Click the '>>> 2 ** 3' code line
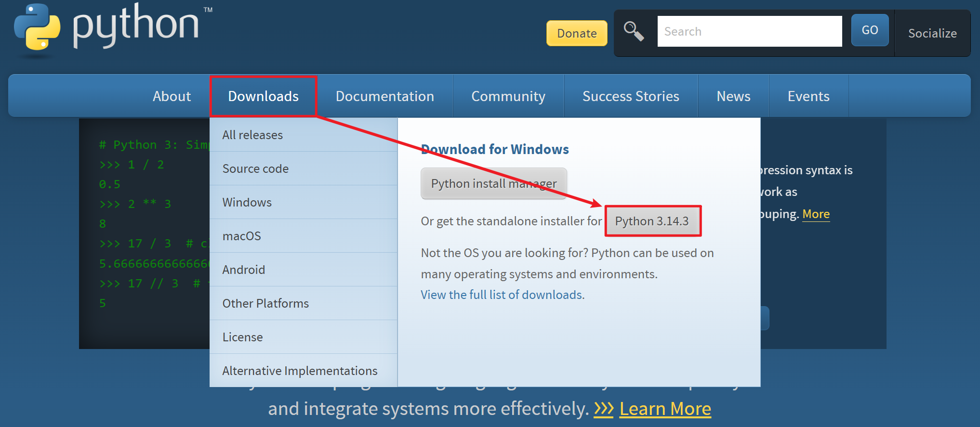Image resolution: width=980 pixels, height=427 pixels. point(135,204)
